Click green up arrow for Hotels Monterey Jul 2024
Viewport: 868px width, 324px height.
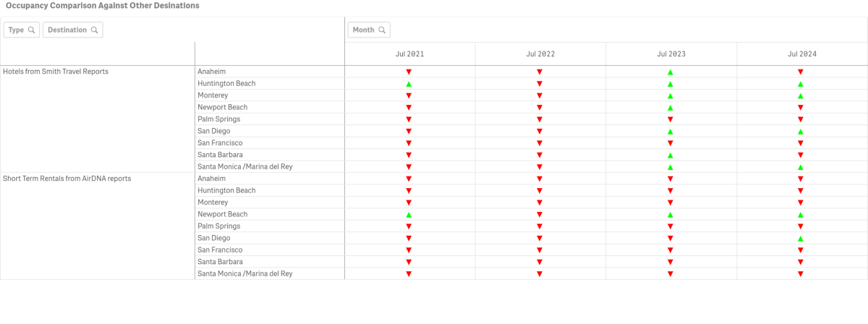click(801, 96)
